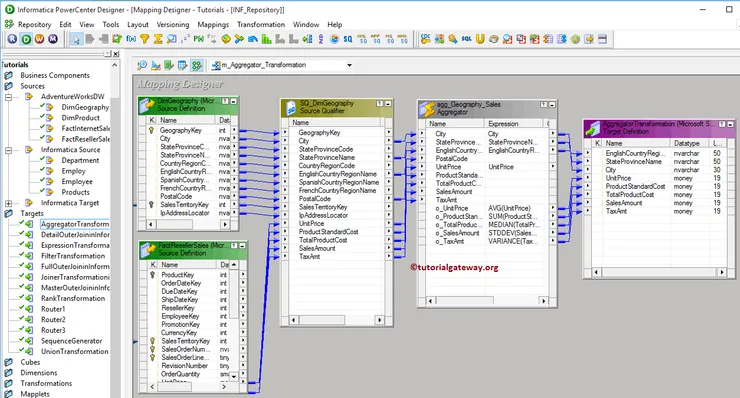This screenshot has height=398, width=740.
Task: Open the Transformation Developer workspace icon
Action: [x=168, y=65]
